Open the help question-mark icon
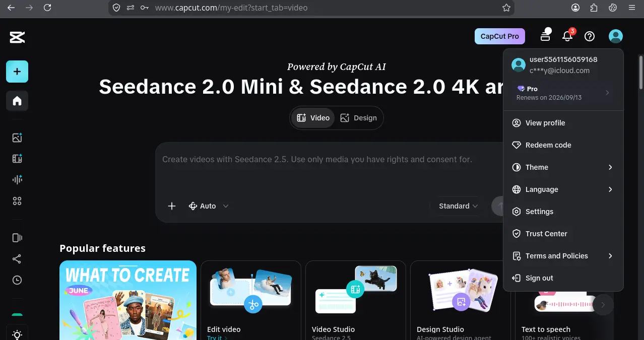 pos(590,36)
